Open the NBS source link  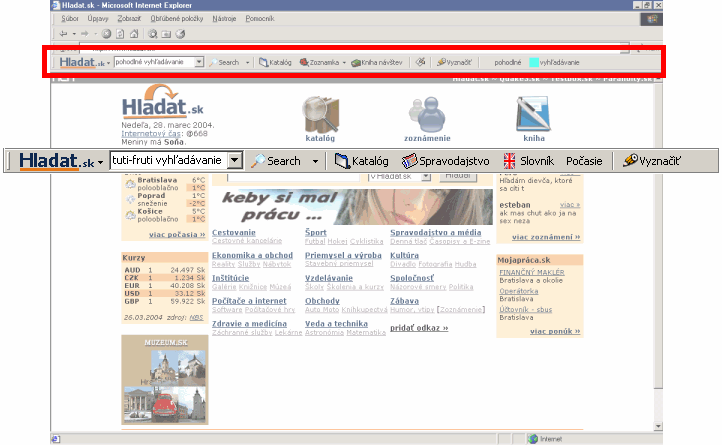click(x=196, y=317)
